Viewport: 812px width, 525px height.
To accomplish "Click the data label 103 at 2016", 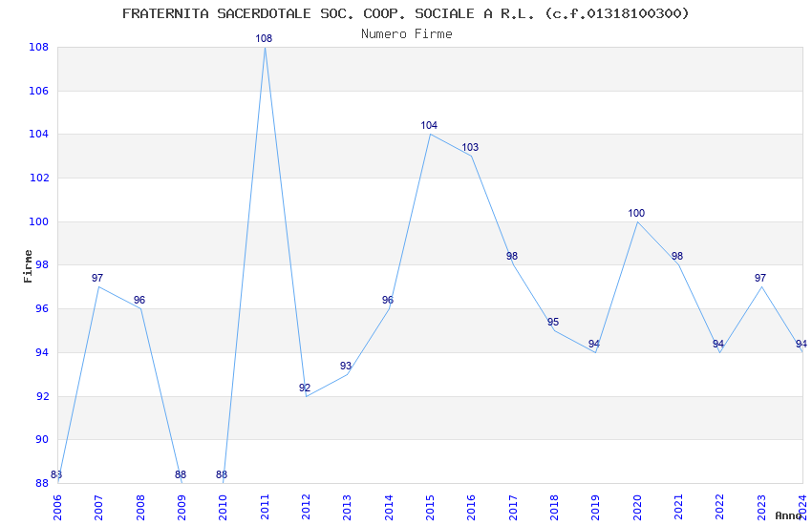I will (x=470, y=147).
